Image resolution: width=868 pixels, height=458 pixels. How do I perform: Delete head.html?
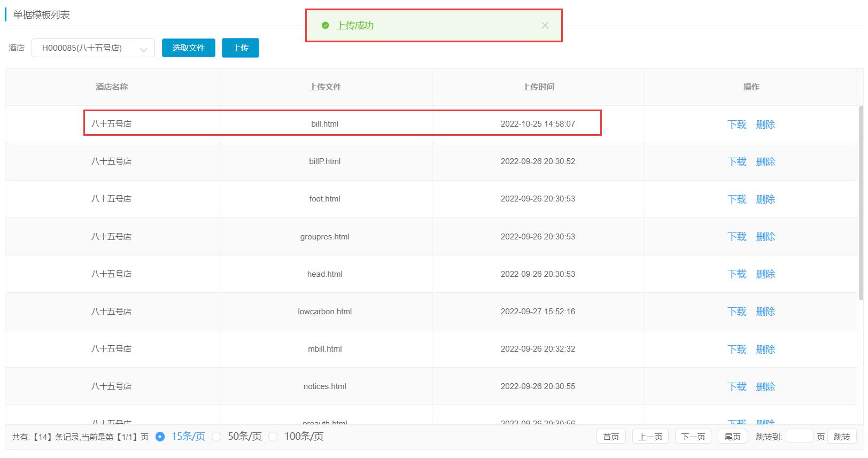point(765,274)
